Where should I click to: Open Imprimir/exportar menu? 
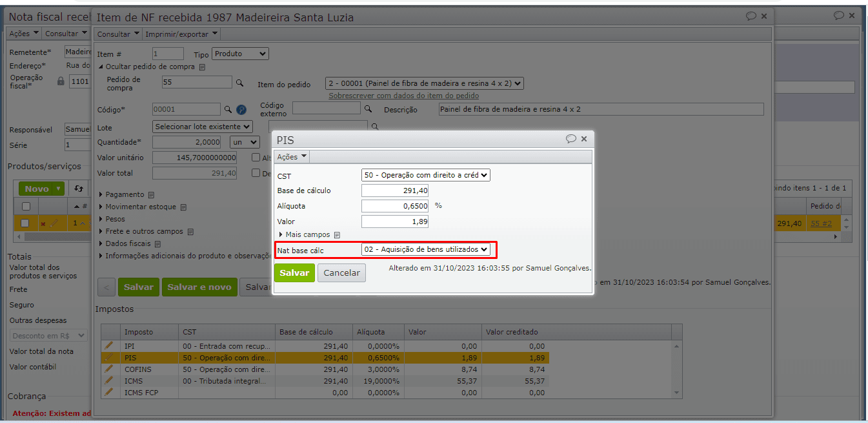(x=181, y=34)
